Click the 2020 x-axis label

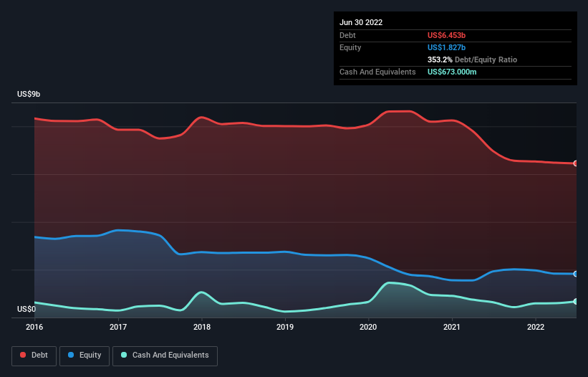[368, 327]
